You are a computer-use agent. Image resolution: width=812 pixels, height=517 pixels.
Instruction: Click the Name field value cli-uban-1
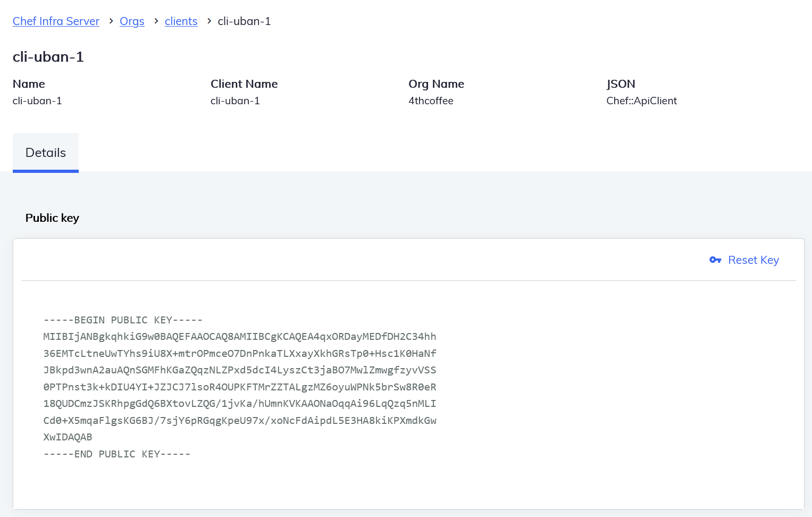(37, 101)
